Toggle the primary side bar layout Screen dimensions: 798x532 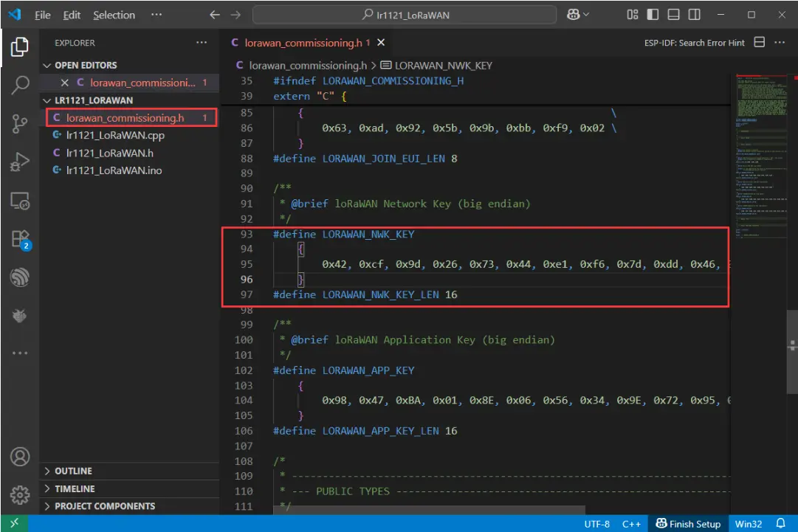[x=653, y=15]
